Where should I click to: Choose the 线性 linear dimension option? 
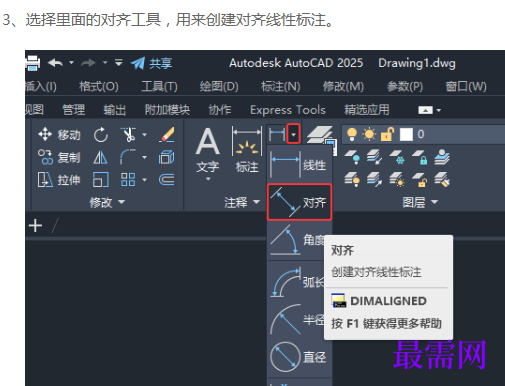click(x=299, y=164)
